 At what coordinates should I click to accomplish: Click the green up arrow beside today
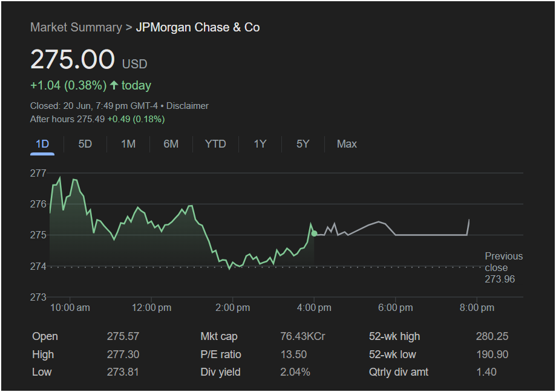pos(114,85)
